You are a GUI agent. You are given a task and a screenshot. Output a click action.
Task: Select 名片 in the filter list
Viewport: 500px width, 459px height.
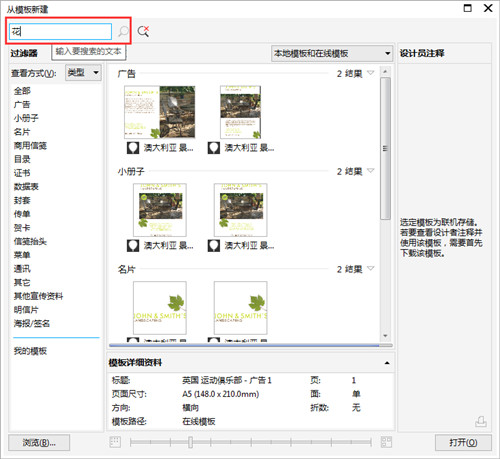(22, 132)
